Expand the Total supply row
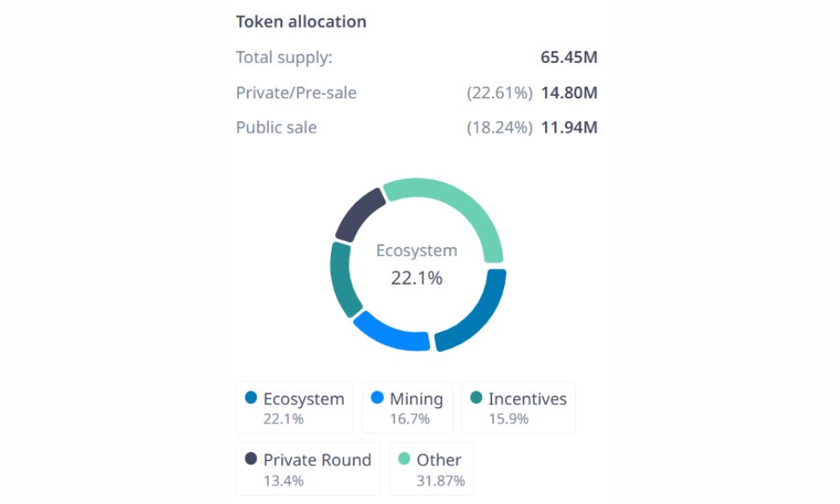The image size is (840, 504). coord(283,57)
